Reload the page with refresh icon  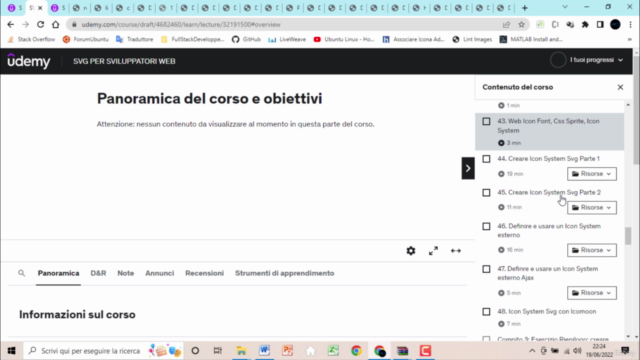[x=40, y=24]
